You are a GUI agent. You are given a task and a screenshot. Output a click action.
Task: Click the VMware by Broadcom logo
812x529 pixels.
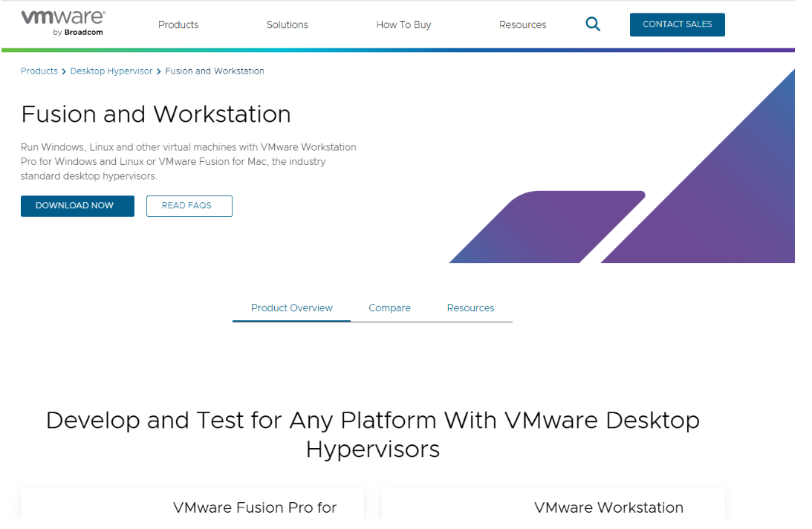pos(62,23)
